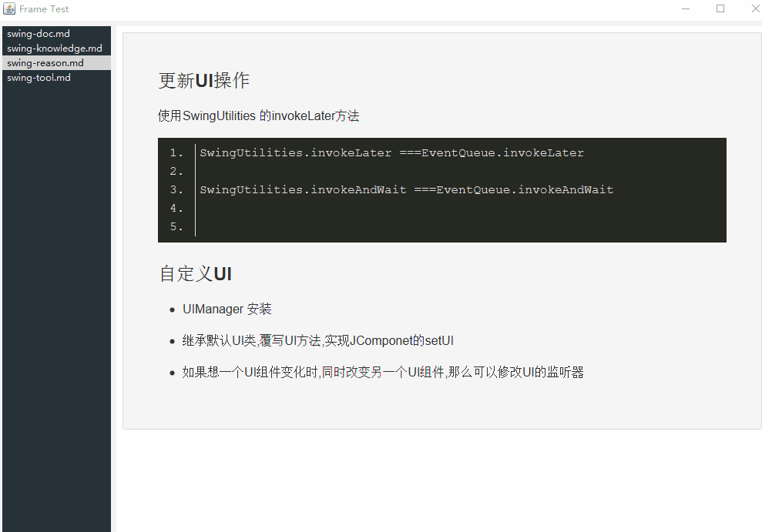Click the "更新UI操作" heading

click(203, 79)
